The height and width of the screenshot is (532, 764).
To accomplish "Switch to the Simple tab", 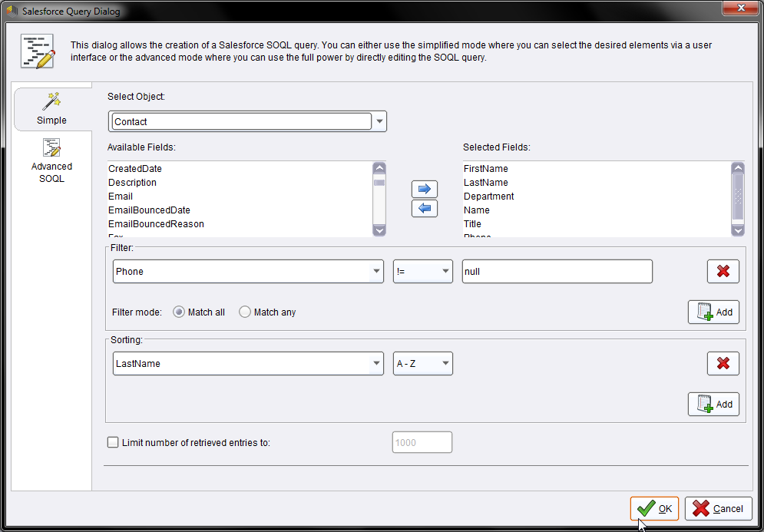I will coord(51,108).
